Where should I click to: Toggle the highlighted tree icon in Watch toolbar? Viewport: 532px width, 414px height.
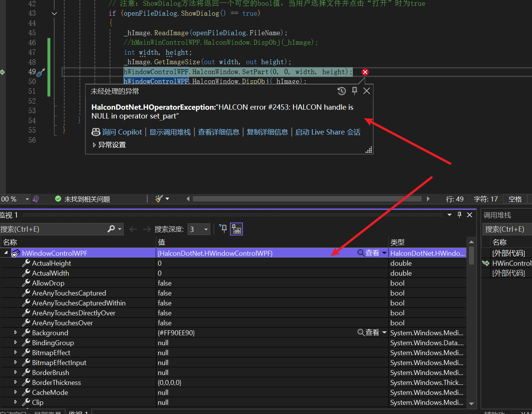(x=236, y=229)
